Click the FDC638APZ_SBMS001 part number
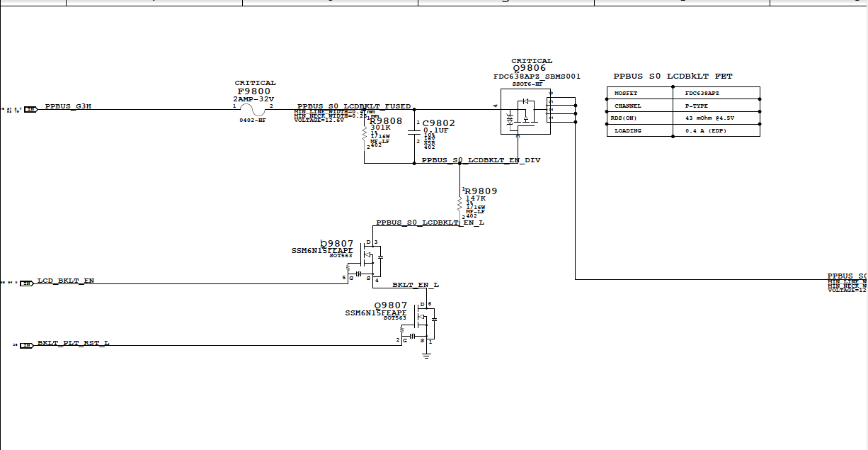Screen dimensions: 868x450 tap(537, 76)
